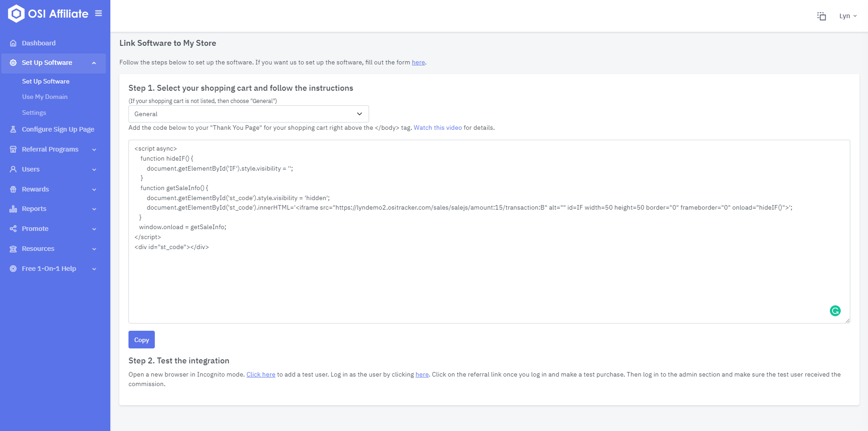Click the top-right window layout icon

(822, 16)
